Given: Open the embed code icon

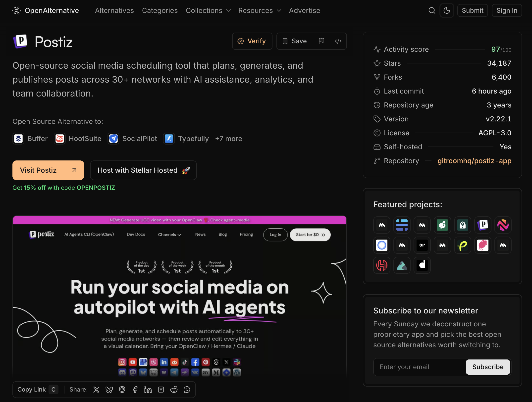Looking at the screenshot, I should pos(338,41).
